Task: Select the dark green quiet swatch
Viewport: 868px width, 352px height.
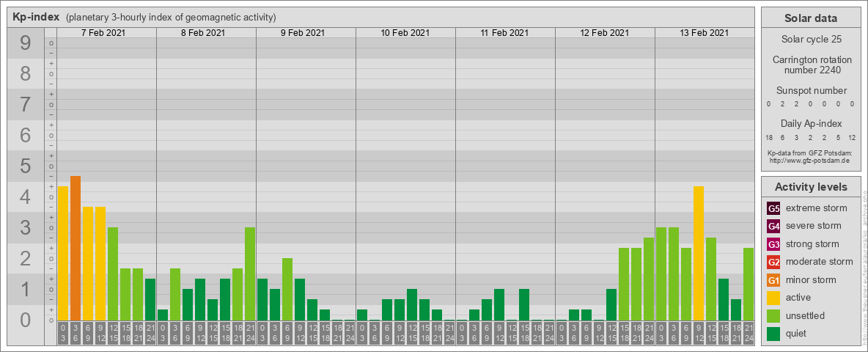Action: click(x=773, y=334)
